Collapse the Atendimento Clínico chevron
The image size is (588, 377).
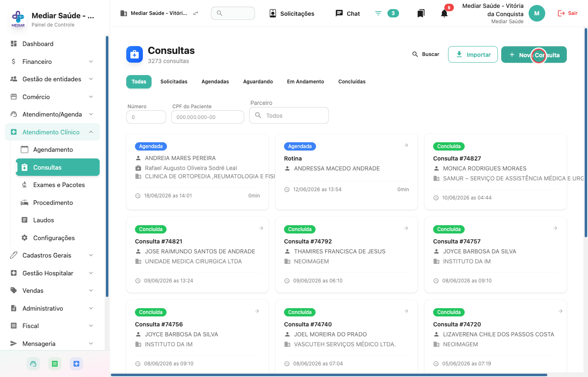tap(91, 132)
